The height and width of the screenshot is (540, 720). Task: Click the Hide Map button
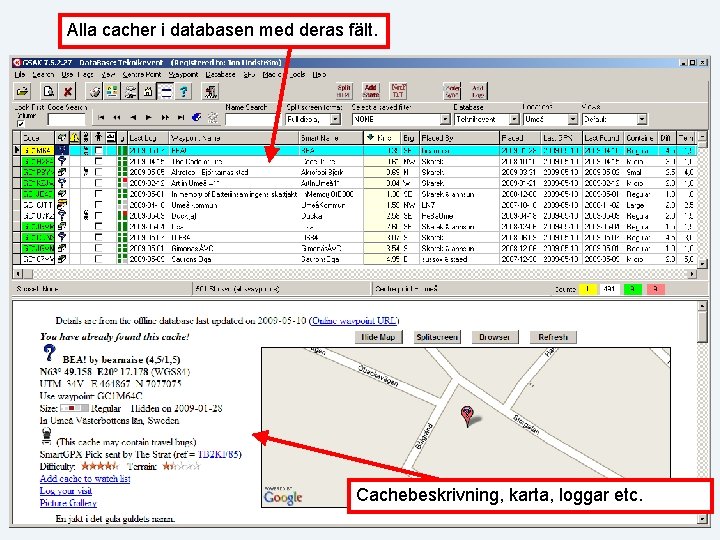coord(378,337)
